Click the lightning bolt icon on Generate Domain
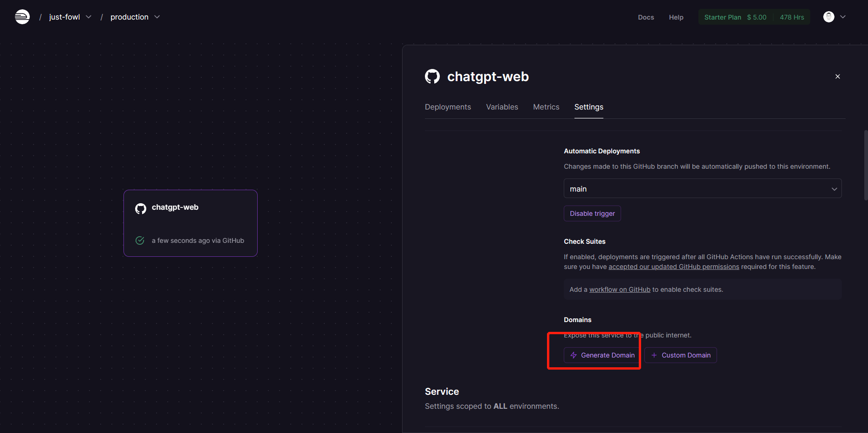The width and height of the screenshot is (868, 433). [574, 355]
